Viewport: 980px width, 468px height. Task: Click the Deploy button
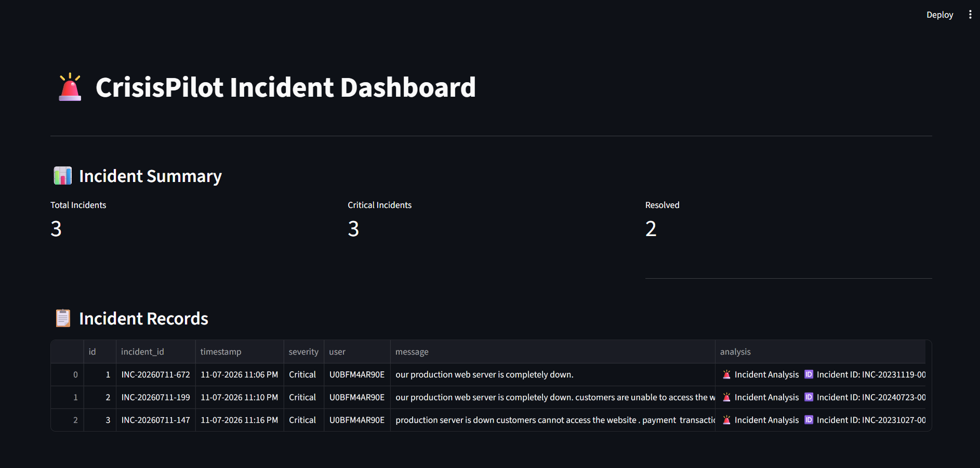[x=939, y=15]
